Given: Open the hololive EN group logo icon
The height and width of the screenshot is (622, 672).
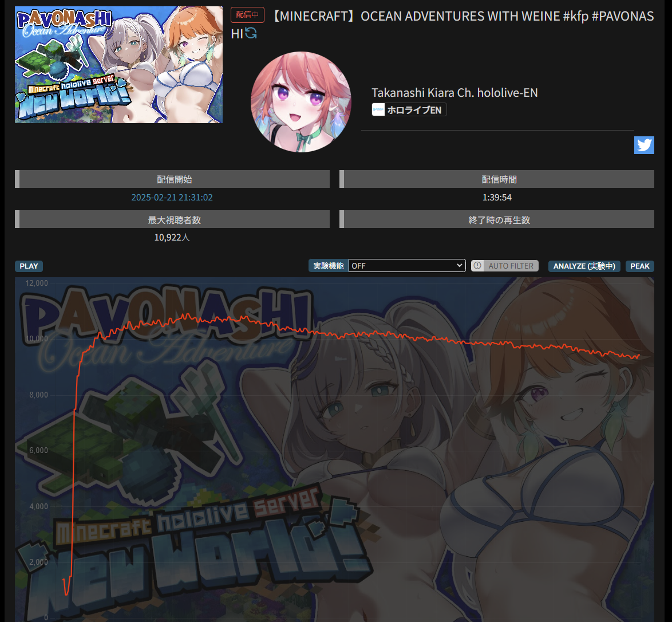Looking at the screenshot, I should click(378, 110).
